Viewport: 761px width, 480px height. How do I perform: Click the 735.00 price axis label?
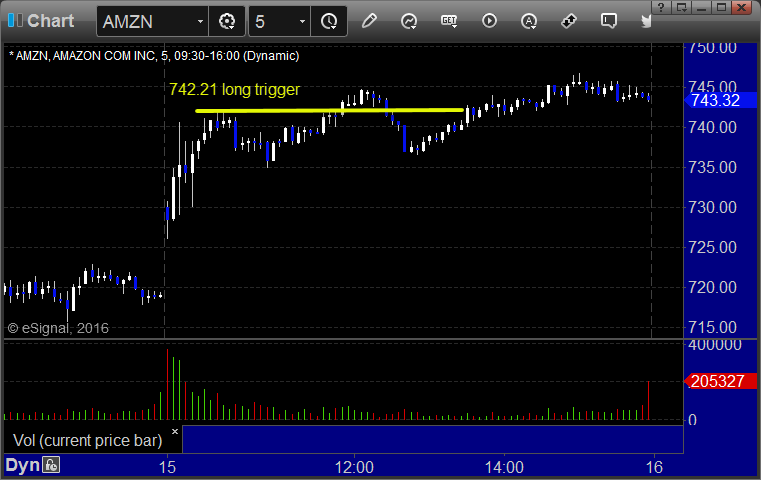click(x=712, y=167)
